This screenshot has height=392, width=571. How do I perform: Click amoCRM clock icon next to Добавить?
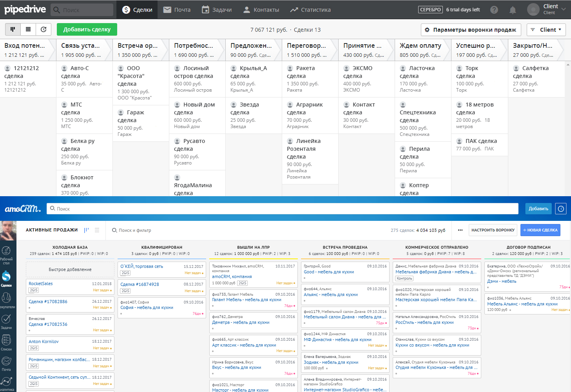pyautogui.click(x=561, y=209)
